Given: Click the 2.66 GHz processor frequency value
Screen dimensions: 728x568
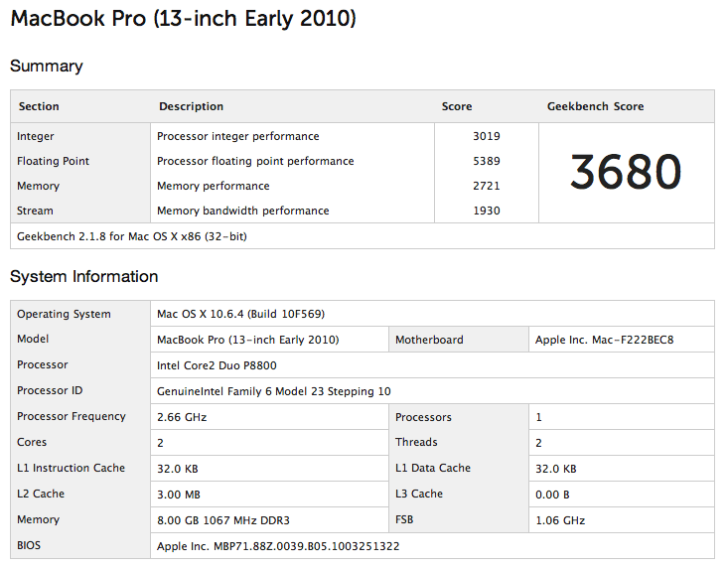Looking at the screenshot, I should tap(182, 417).
